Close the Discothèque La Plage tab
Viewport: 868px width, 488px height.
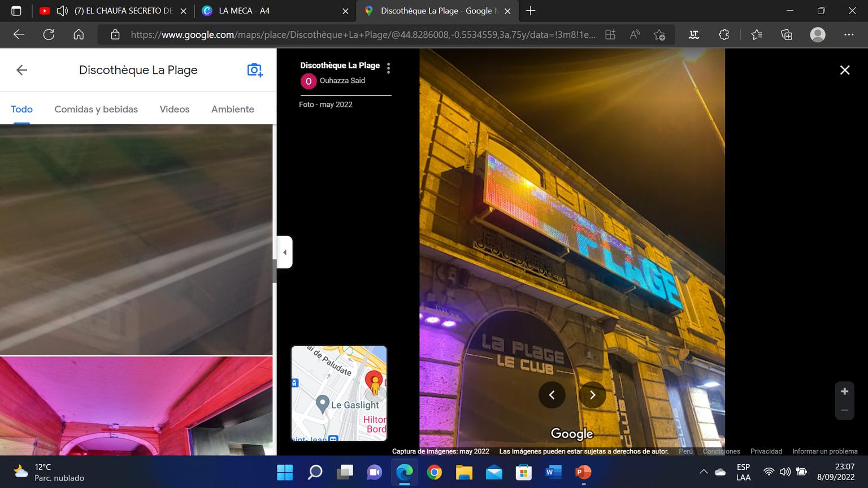coord(507,11)
